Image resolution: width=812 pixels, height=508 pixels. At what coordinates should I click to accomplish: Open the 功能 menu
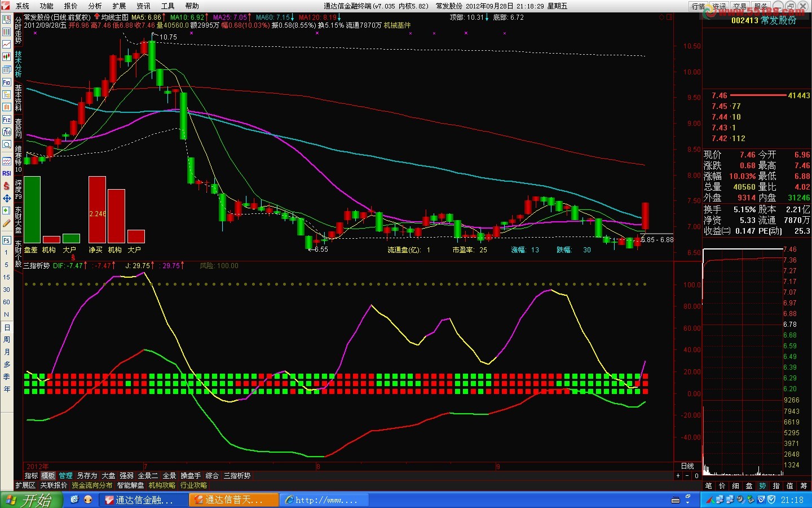pyautogui.click(x=47, y=6)
